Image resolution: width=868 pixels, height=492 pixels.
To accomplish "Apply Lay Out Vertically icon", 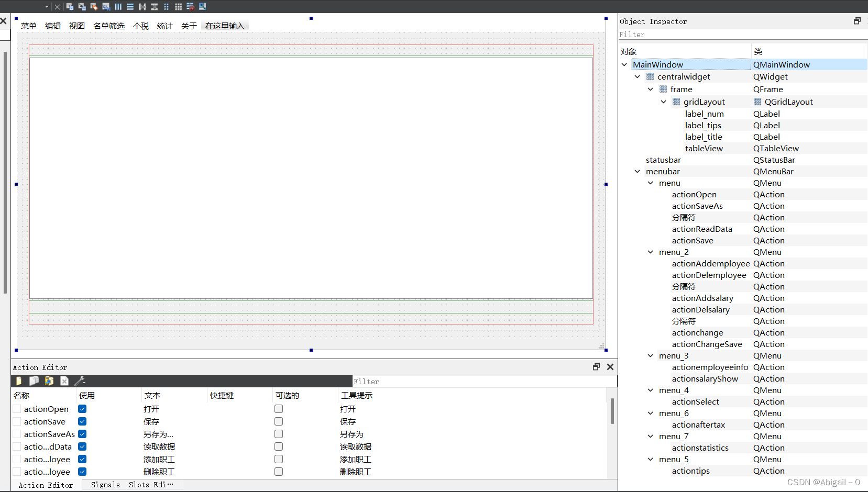I will 130,7.
